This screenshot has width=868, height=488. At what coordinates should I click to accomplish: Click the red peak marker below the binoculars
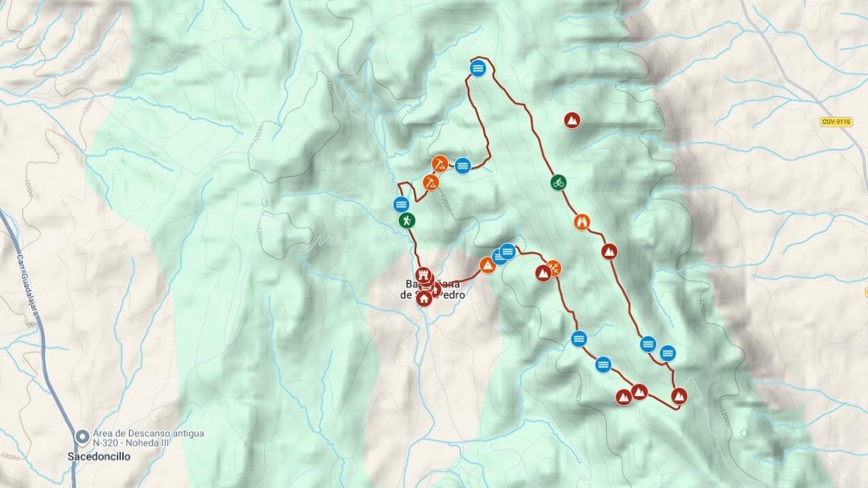click(610, 252)
